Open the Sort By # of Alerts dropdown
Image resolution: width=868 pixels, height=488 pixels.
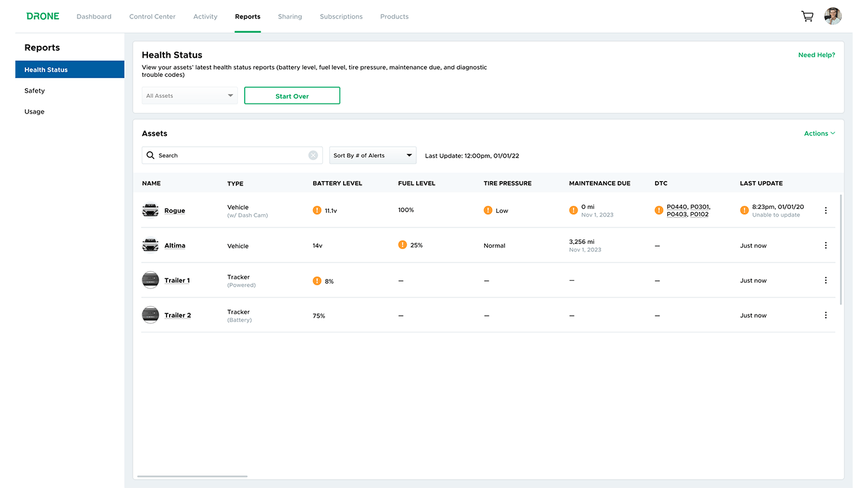pos(372,155)
